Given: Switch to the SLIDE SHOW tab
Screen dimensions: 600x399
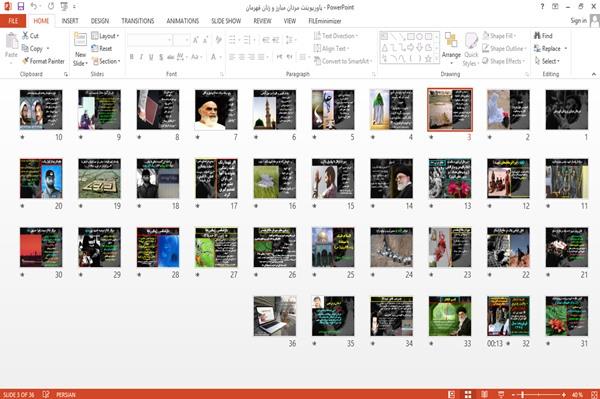Looking at the screenshot, I should click(226, 21).
